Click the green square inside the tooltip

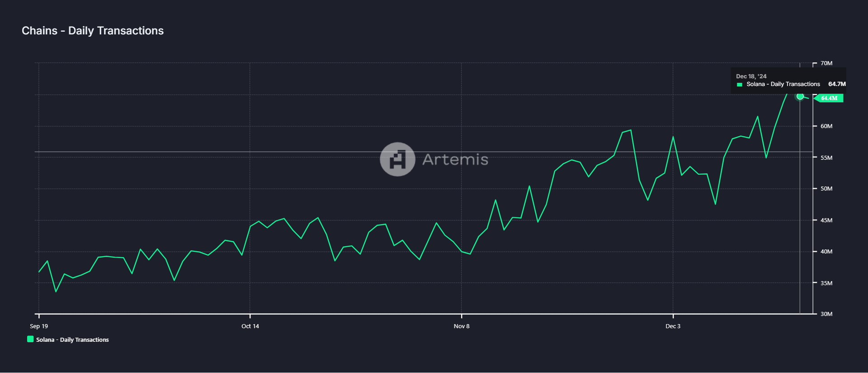click(740, 85)
